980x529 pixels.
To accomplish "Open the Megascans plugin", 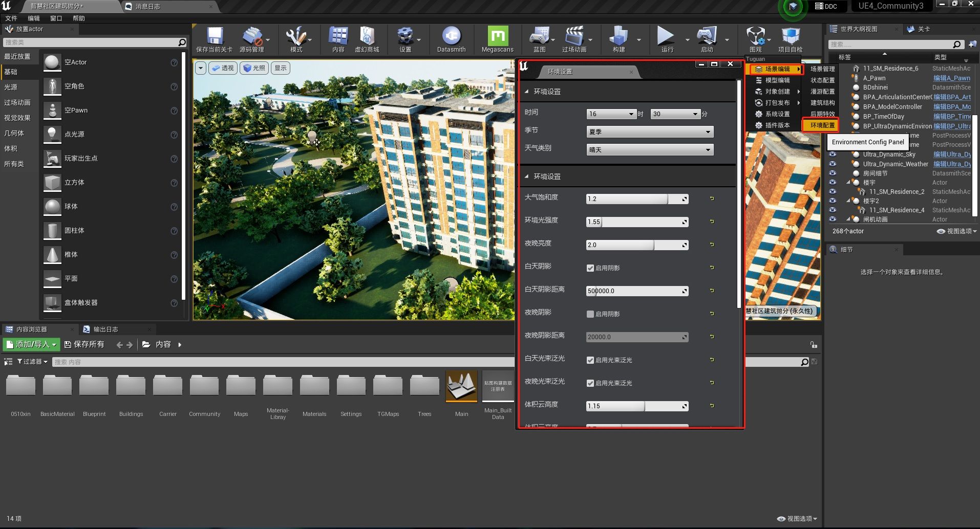I will (497, 39).
